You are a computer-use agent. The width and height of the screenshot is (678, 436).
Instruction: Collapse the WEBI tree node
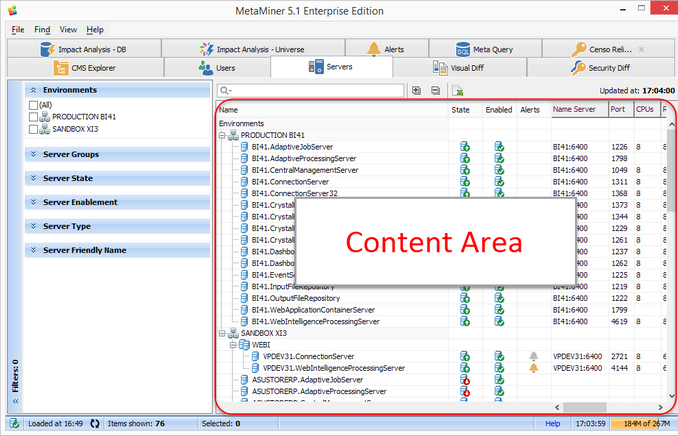[233, 345]
